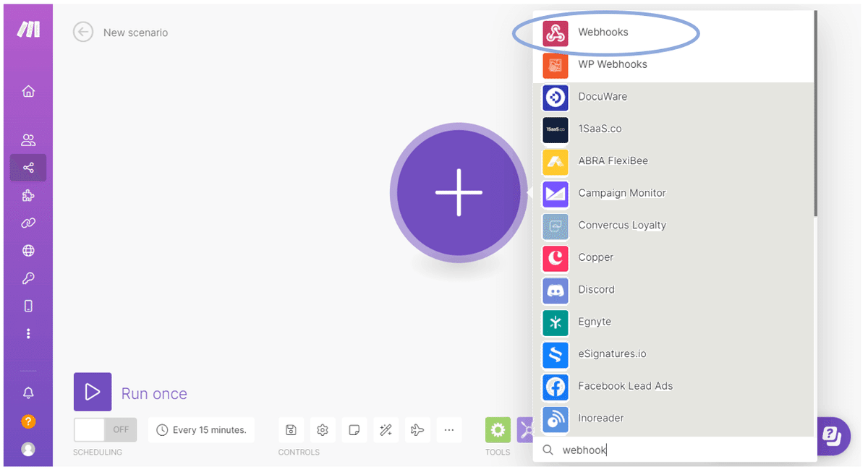Select the Webhooks app from list

(673, 32)
